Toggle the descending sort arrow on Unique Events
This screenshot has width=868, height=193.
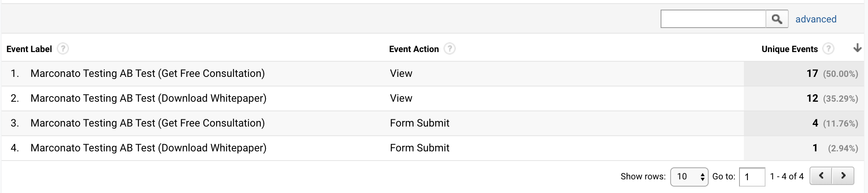857,48
